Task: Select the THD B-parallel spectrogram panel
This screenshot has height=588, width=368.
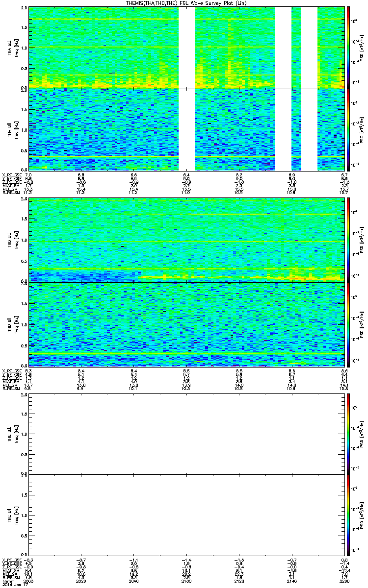Action: point(186,324)
